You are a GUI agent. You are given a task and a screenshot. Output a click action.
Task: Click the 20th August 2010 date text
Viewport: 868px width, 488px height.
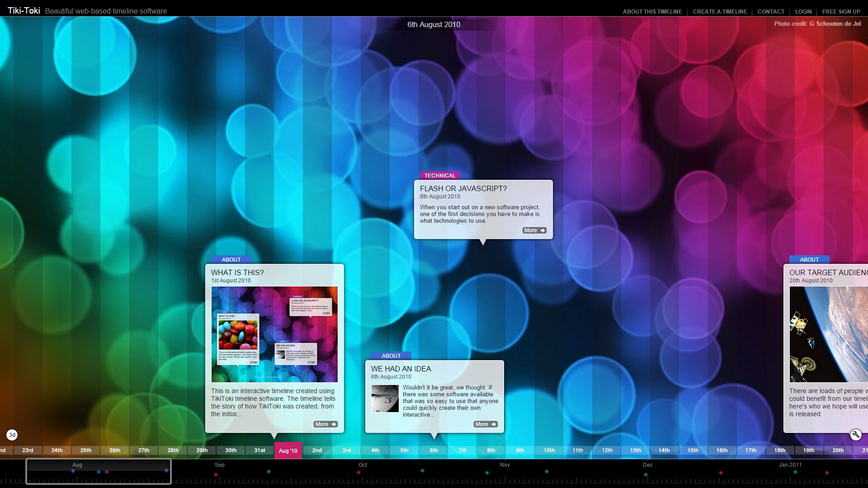811,281
